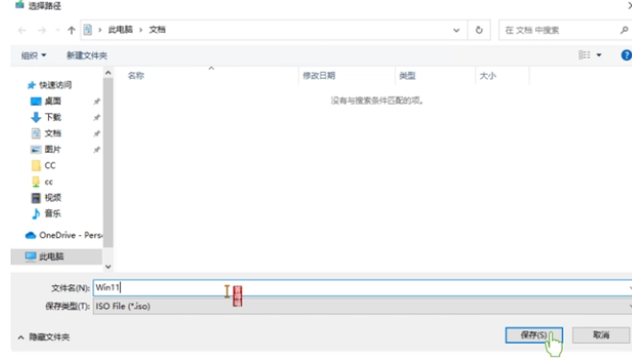Go up one folder level

pos(71,30)
